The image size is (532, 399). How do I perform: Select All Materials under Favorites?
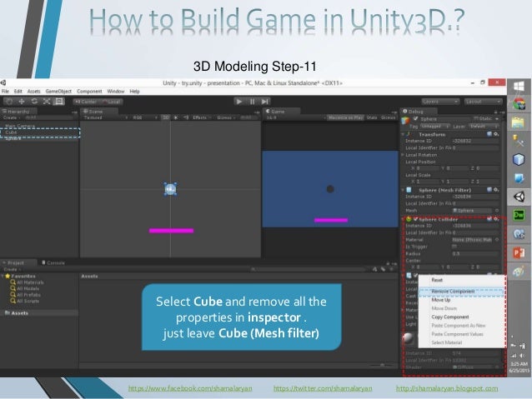coord(28,282)
